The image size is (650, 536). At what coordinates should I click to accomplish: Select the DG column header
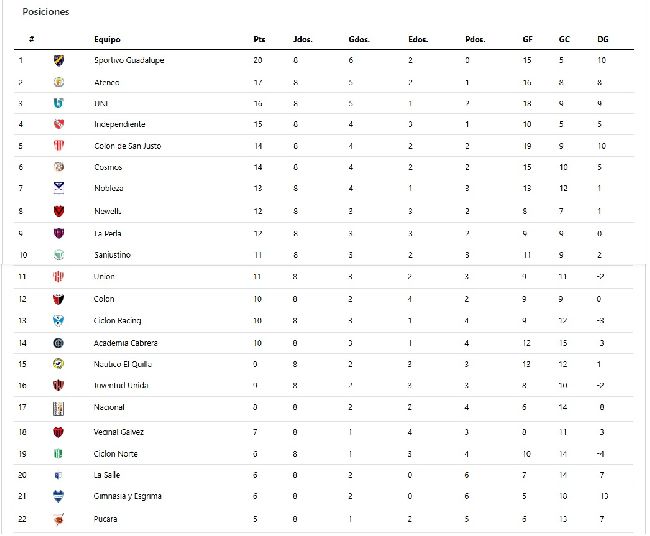pos(603,39)
